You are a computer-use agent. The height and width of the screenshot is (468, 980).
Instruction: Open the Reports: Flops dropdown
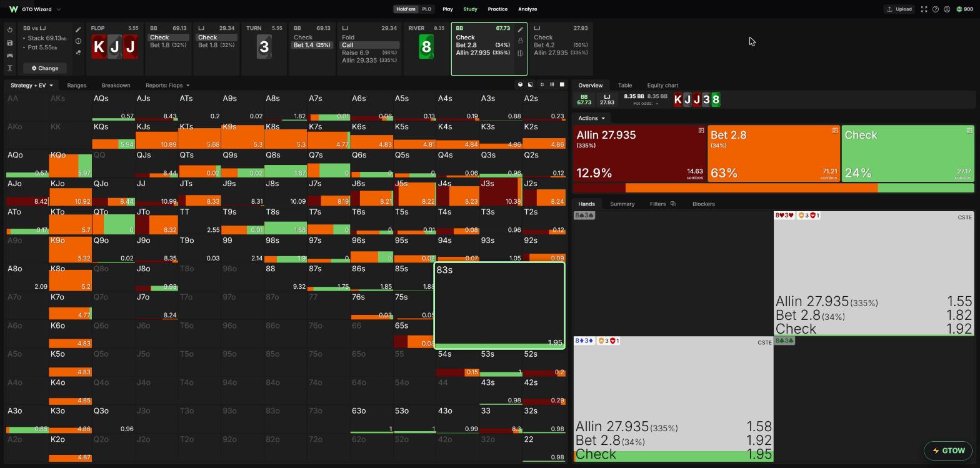(167, 85)
